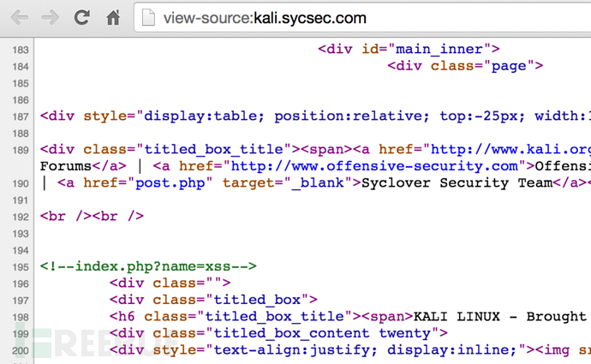
Task: Click line number 195 in gutter
Action: (21, 267)
